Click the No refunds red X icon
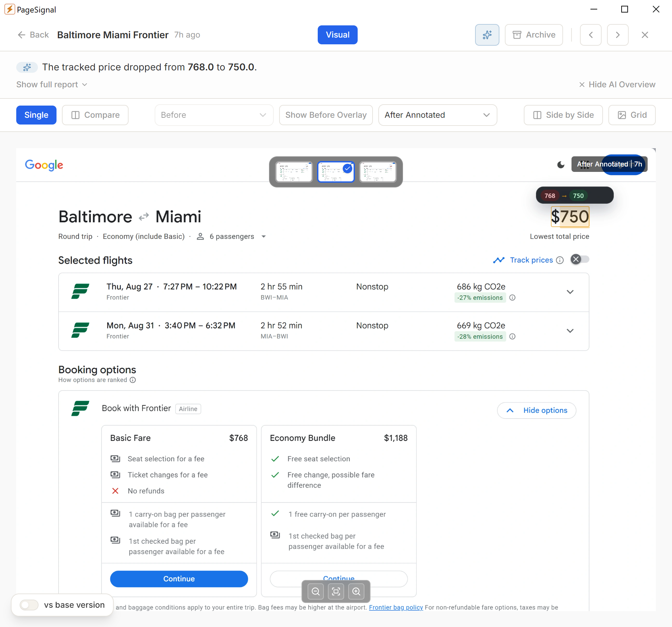 click(x=115, y=491)
